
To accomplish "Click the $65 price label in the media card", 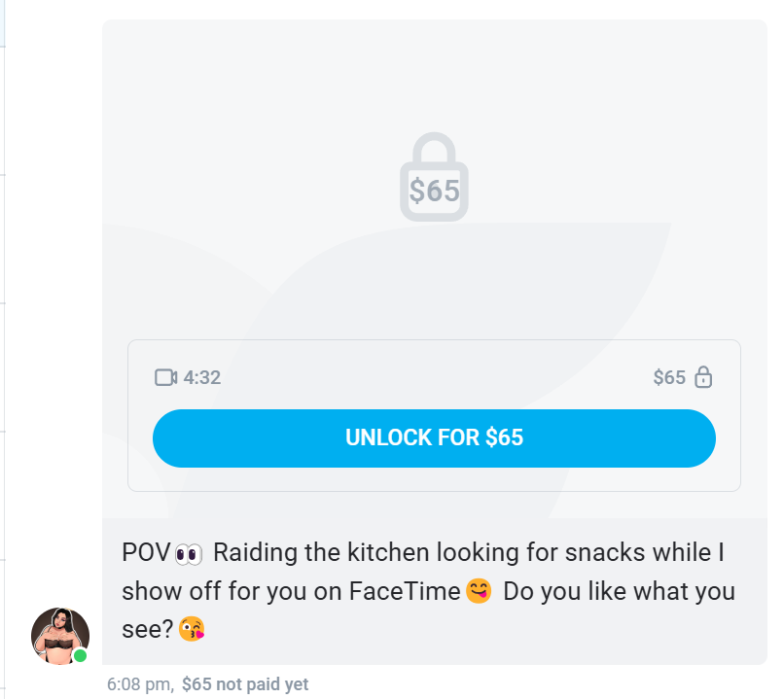I will coord(669,377).
